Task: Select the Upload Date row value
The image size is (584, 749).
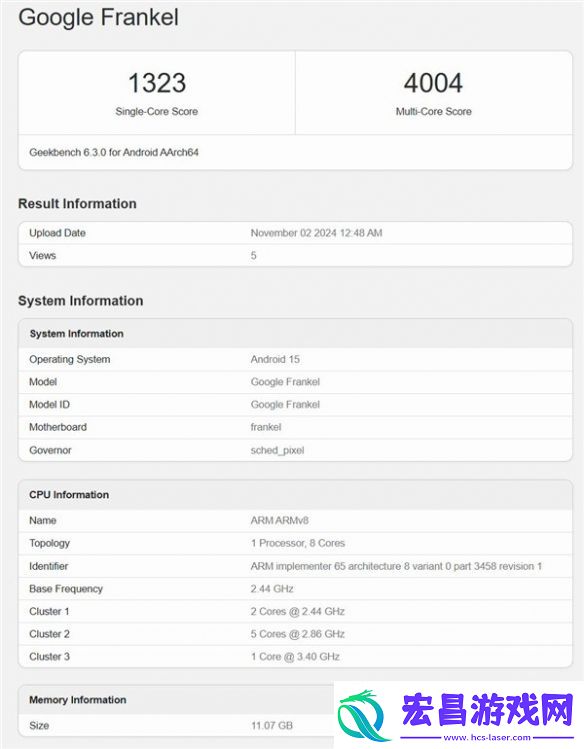Action: pos(316,233)
